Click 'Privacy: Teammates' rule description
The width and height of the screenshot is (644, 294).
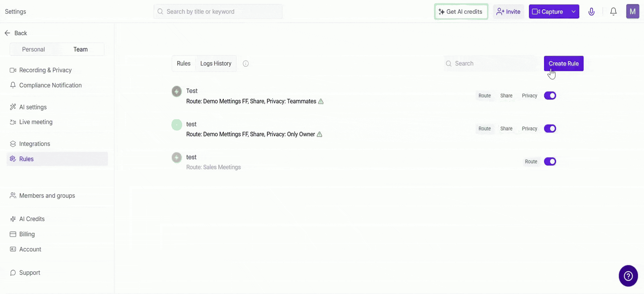click(x=291, y=101)
